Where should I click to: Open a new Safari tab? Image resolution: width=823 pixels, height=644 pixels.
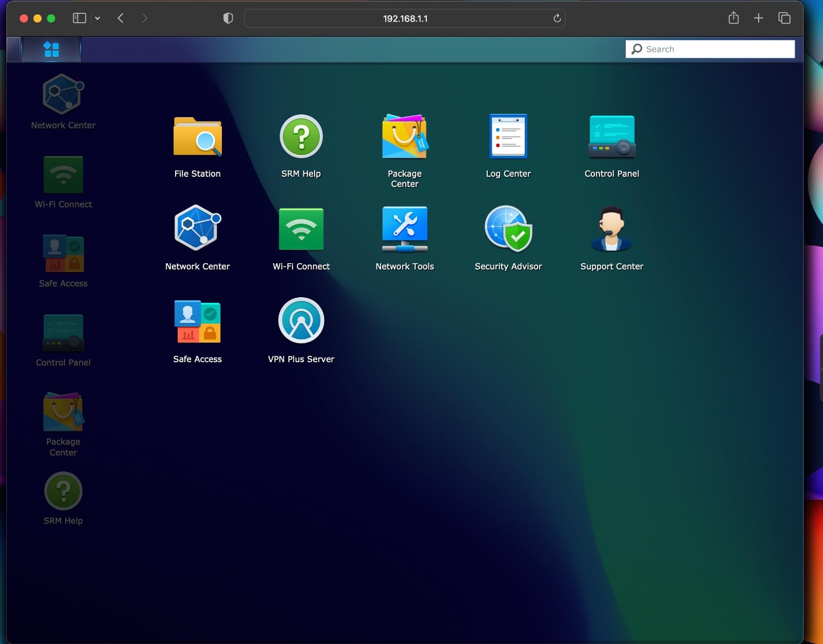[x=759, y=18]
